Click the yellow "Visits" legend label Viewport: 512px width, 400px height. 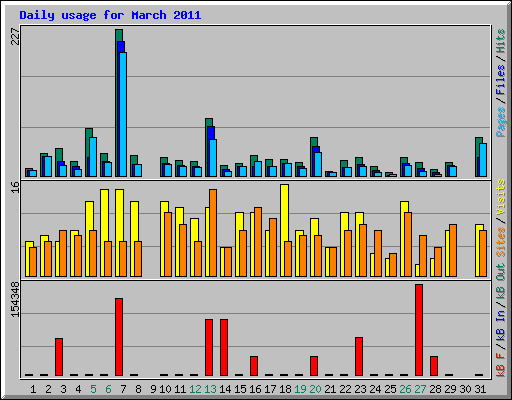(501, 197)
